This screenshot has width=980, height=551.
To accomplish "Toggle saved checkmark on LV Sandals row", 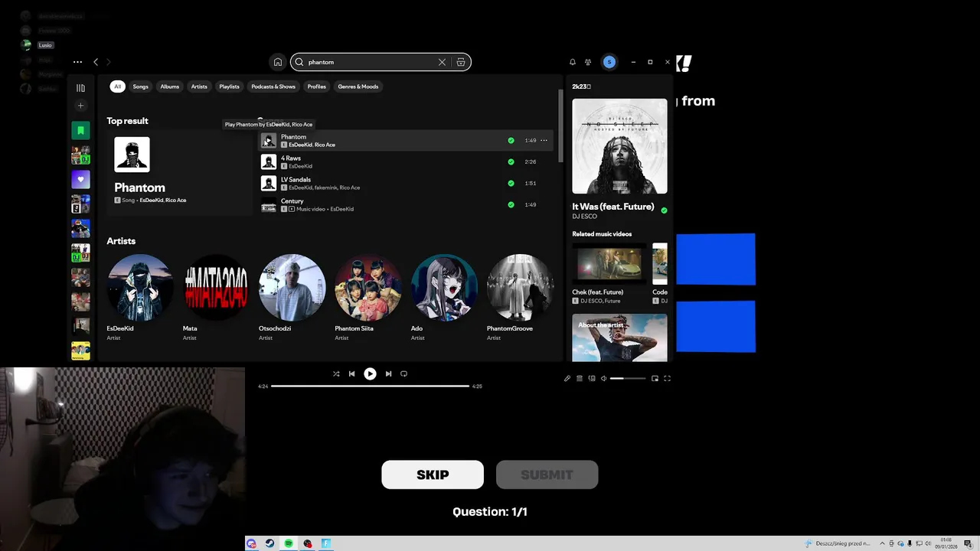I will (x=511, y=184).
